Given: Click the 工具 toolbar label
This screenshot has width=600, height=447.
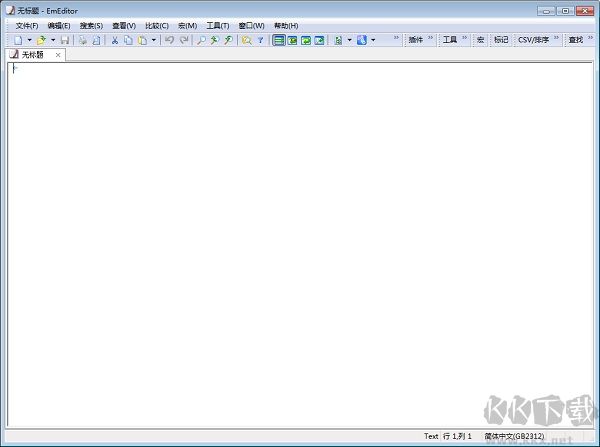Looking at the screenshot, I should point(450,40).
